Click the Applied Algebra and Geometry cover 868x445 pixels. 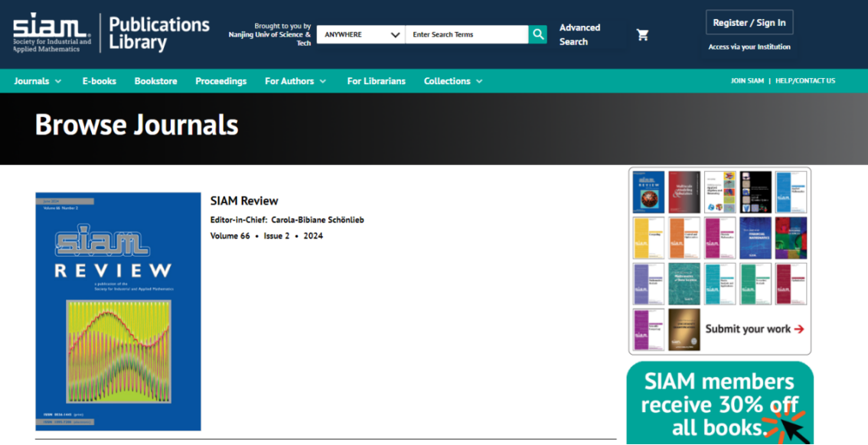(720, 192)
